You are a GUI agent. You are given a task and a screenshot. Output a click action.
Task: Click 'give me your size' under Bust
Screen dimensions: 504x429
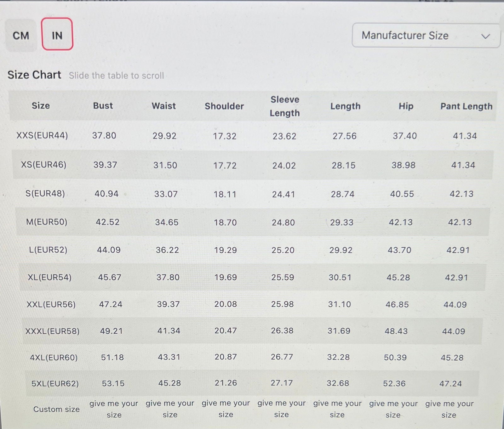(114, 409)
